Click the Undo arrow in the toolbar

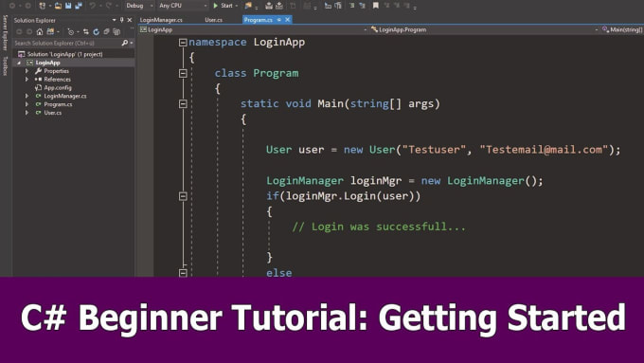(x=93, y=6)
